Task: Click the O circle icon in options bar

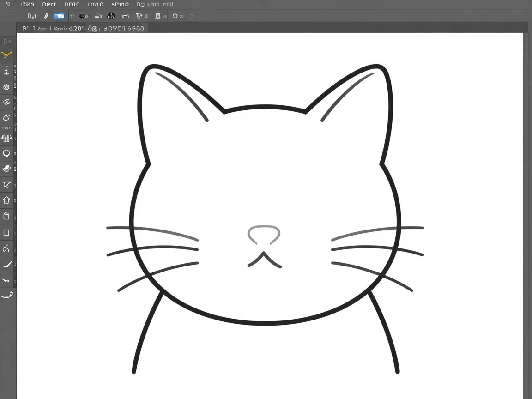Action: (175, 16)
